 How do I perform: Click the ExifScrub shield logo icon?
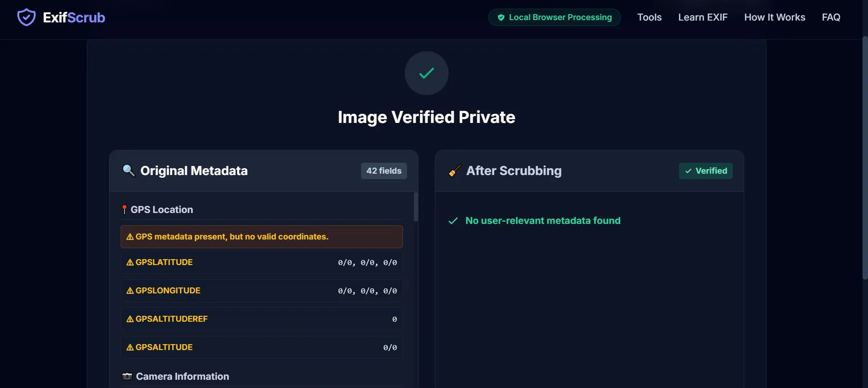click(x=26, y=17)
